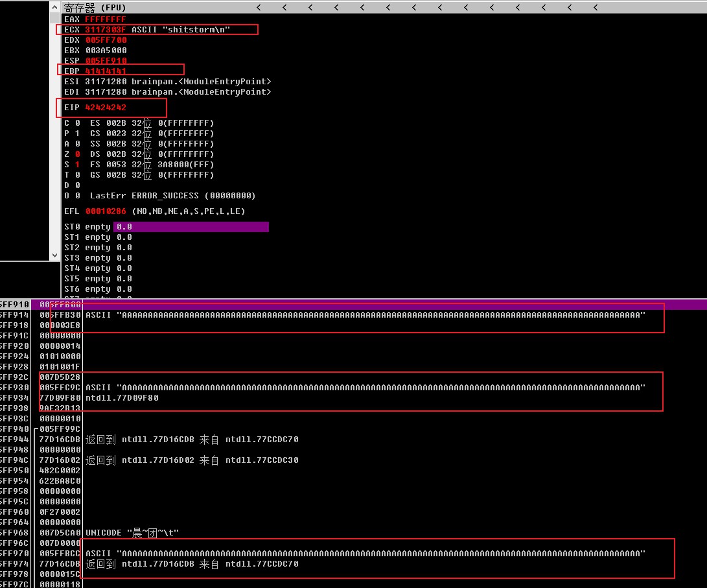This screenshot has height=588, width=707.
Task: Select stack row at address 5FF910
Action: 354,305
